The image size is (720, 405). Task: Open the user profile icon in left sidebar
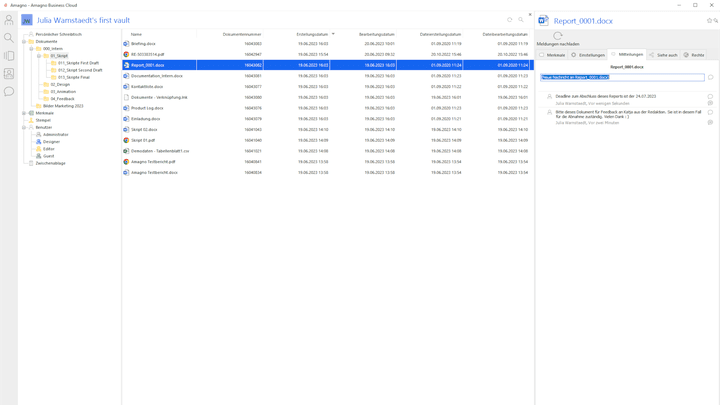[9, 20]
